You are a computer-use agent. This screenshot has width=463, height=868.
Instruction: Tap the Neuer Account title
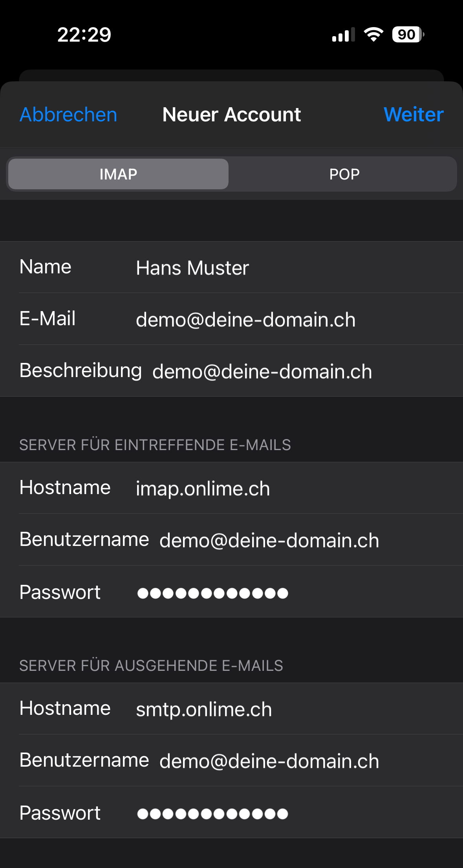coord(232,115)
